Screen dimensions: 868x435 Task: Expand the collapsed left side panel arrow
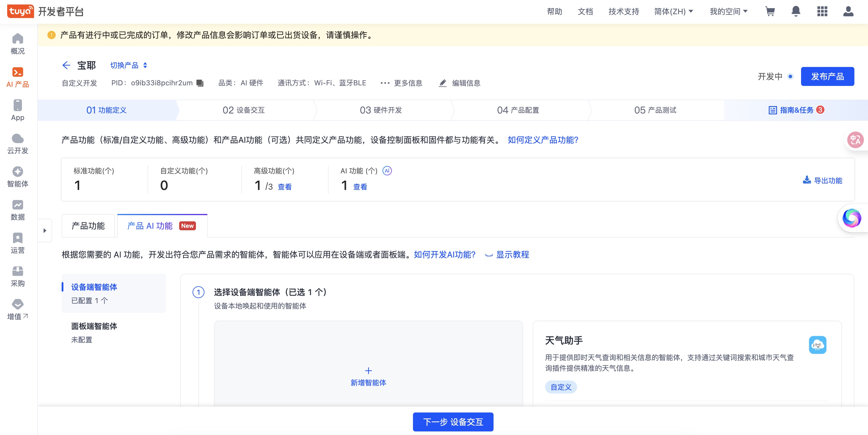[x=45, y=231]
